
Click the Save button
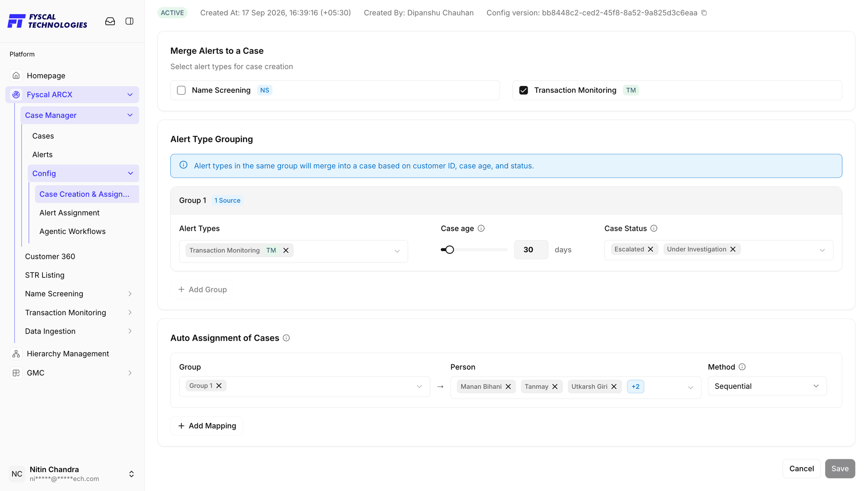click(840, 468)
